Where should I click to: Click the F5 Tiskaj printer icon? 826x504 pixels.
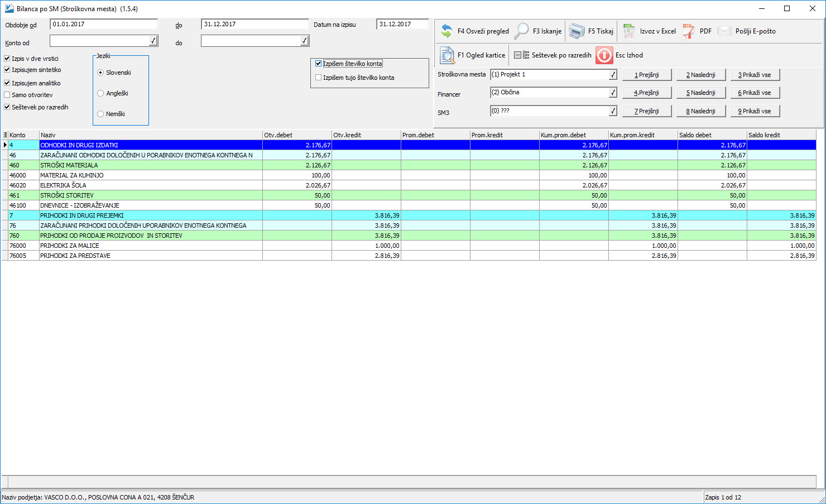(x=577, y=31)
